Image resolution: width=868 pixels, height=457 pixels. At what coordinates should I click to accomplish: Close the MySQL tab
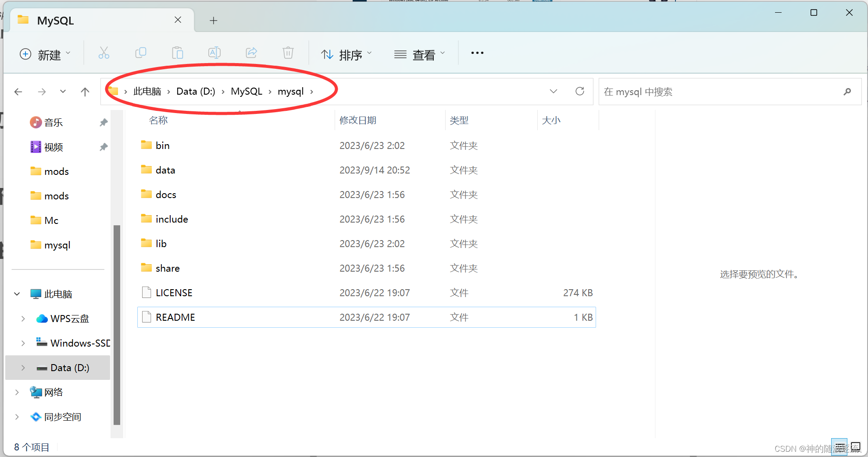point(178,20)
